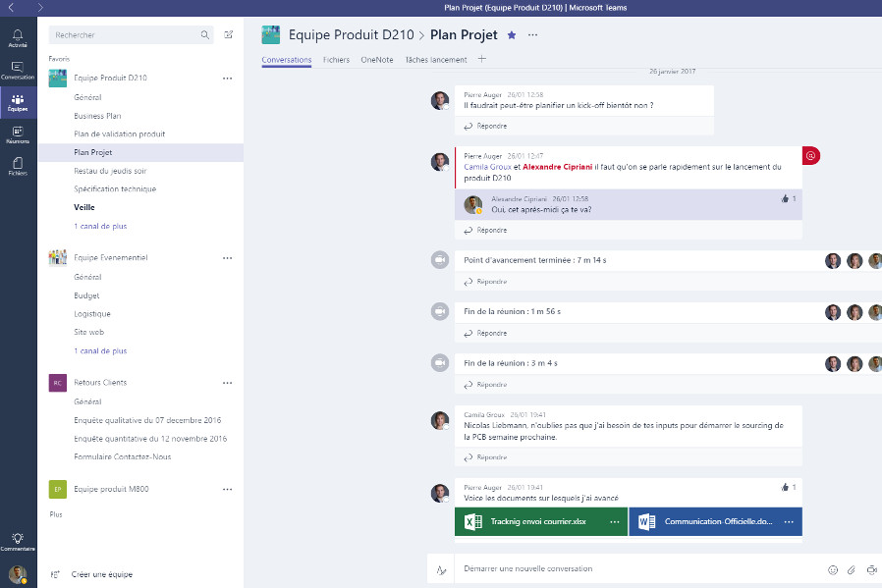Open more options for Equipe Evenementiel

227,258
